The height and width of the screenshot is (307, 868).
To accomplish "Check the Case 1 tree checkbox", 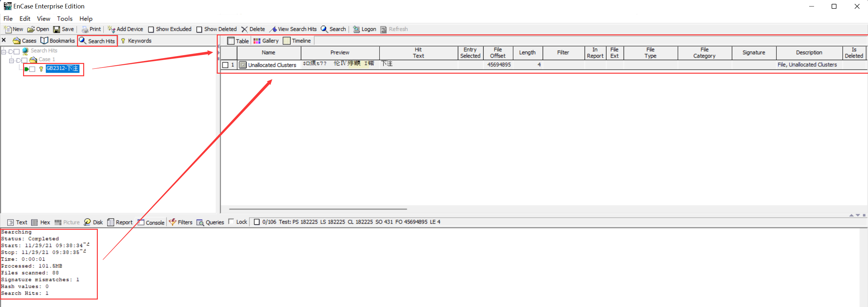I will 24,60.
